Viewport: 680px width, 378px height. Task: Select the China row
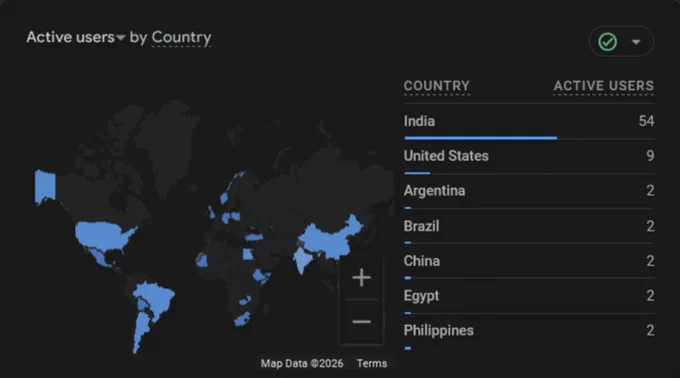529,261
